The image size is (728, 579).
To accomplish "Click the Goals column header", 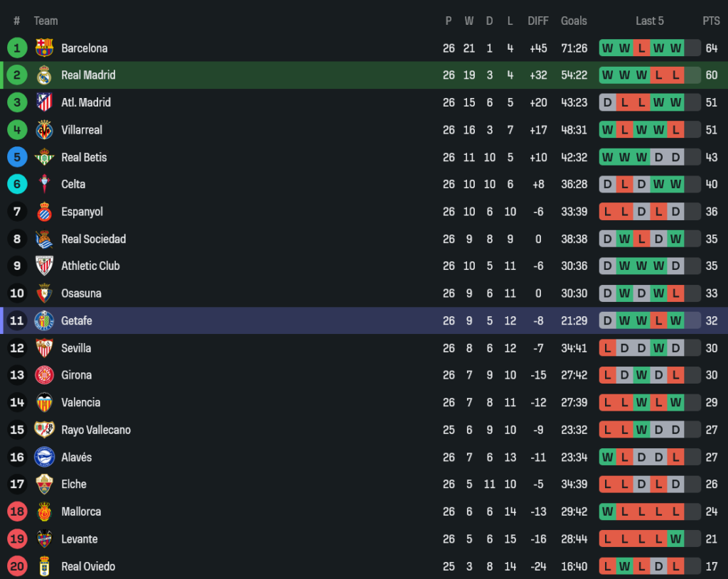I will [x=574, y=21].
